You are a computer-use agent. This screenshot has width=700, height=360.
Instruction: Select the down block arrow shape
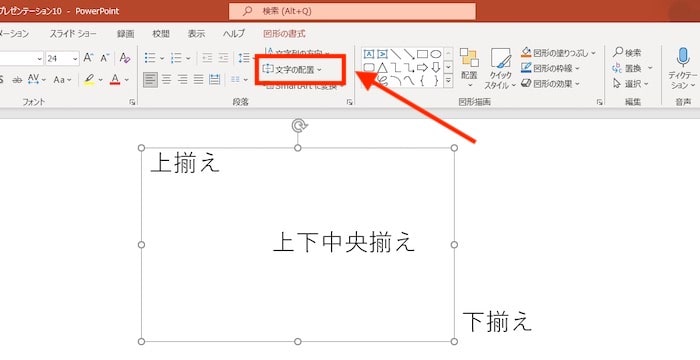[436, 68]
